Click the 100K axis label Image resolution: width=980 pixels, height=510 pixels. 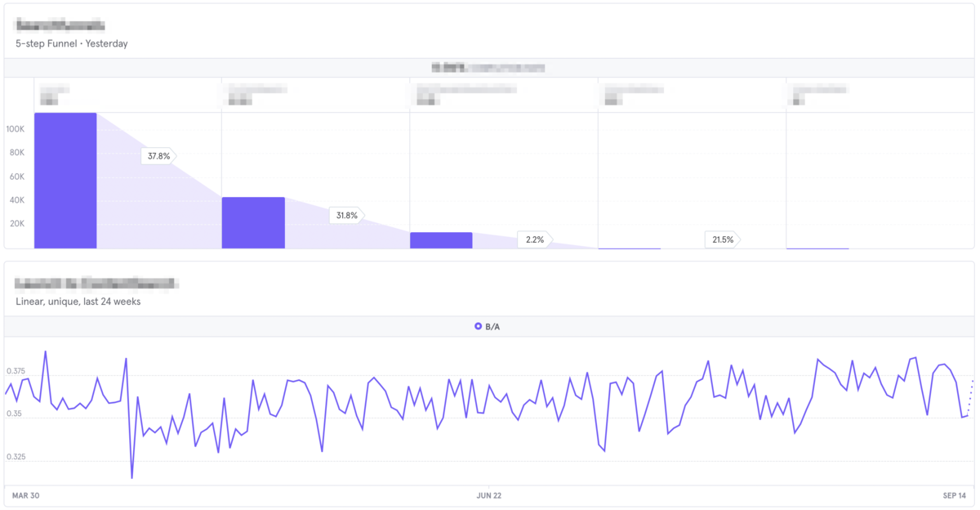pos(16,129)
